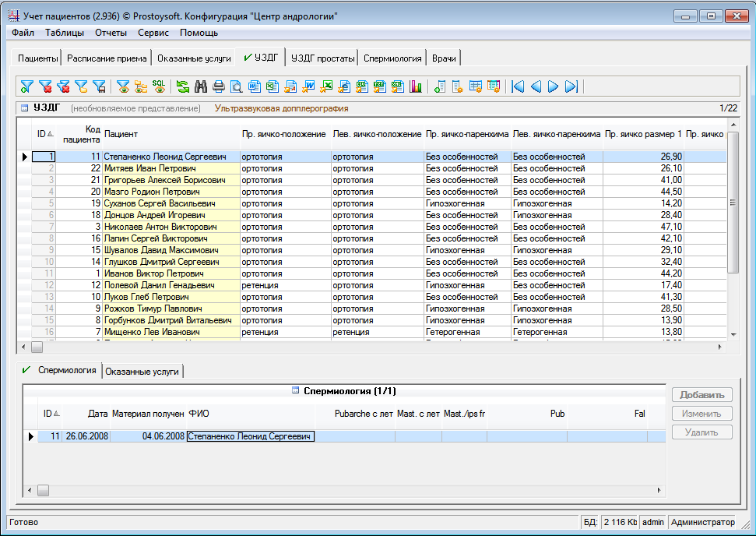Open the Сервис menu
The width and height of the screenshot is (756, 536).
coord(153,33)
